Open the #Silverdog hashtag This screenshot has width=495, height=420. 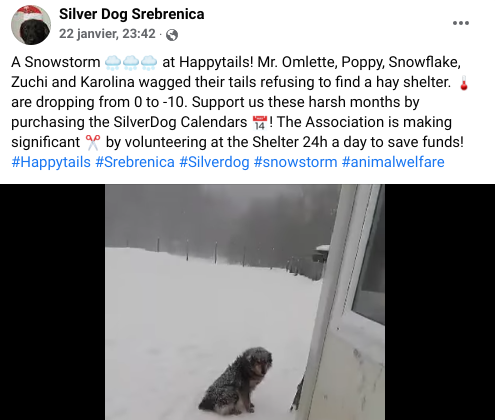point(214,162)
